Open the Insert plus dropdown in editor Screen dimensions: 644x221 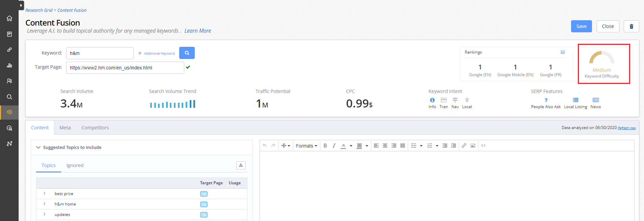click(x=286, y=146)
